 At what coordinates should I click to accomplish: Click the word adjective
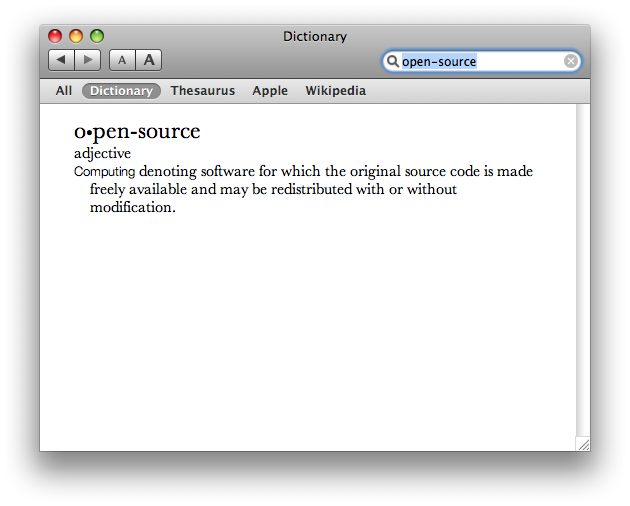coord(102,154)
